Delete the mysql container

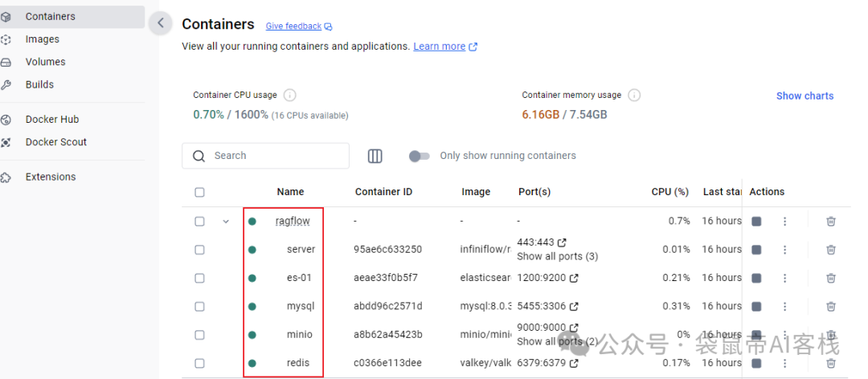830,306
